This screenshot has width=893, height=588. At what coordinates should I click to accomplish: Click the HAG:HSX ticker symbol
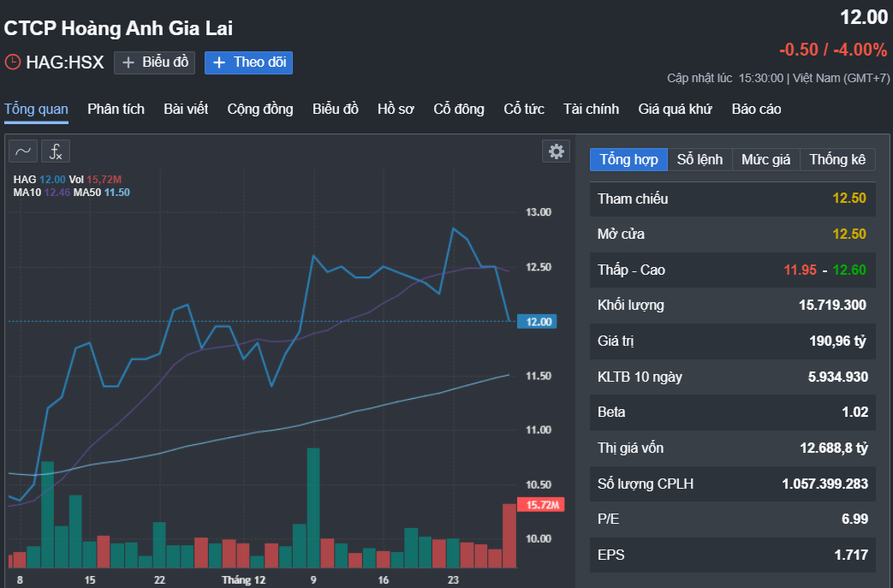pos(65,62)
